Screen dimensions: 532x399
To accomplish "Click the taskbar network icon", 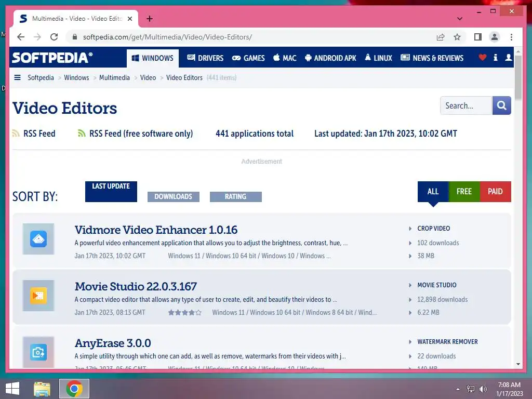I will point(471,389).
